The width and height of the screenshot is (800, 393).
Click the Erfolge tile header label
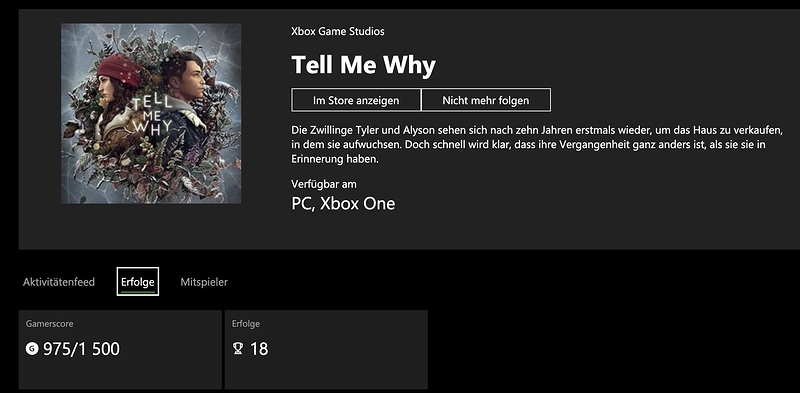pyautogui.click(x=246, y=324)
